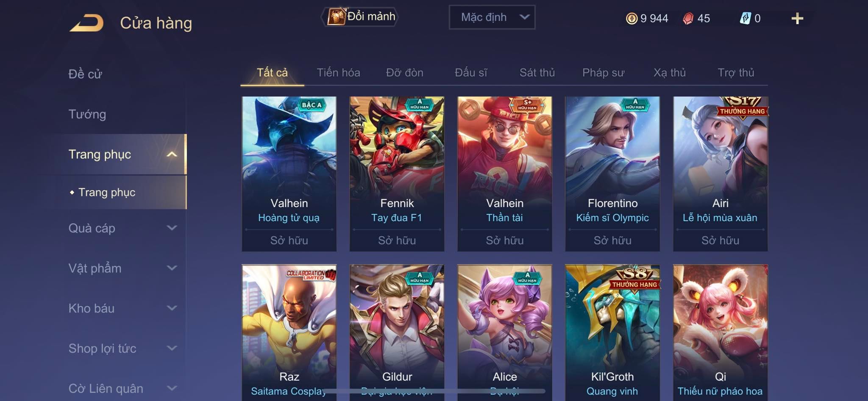This screenshot has height=401, width=868.
Task: Open the Mặc định sort dropdown
Action: tap(492, 17)
